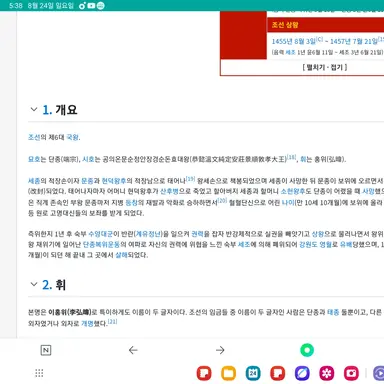The image size is (384, 384).
Task: Follow the 묘호 link
Action: pos(34,159)
